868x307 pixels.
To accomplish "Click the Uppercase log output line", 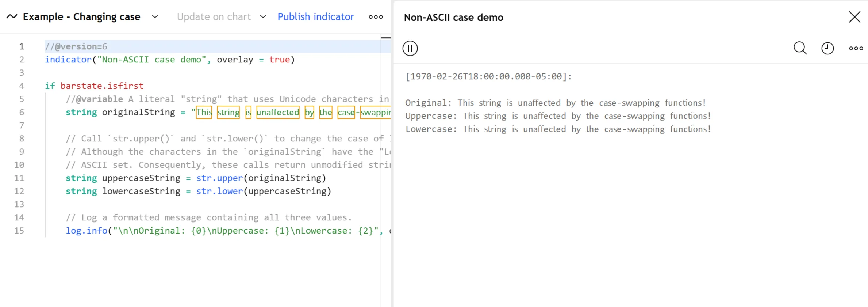I will coord(558,116).
